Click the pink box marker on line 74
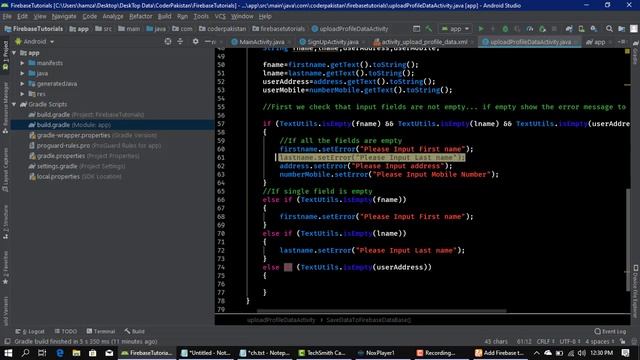The height and width of the screenshot is (360, 640). tap(288, 267)
